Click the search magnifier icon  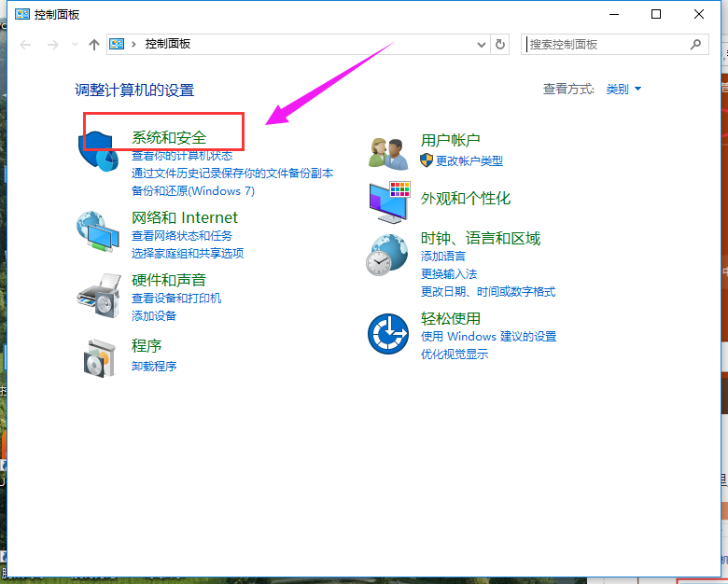pos(695,44)
